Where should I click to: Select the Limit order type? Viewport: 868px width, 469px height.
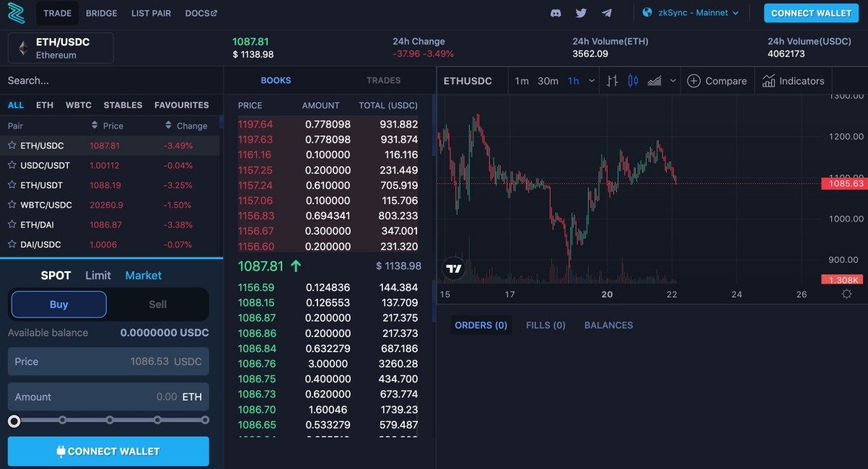click(x=98, y=275)
